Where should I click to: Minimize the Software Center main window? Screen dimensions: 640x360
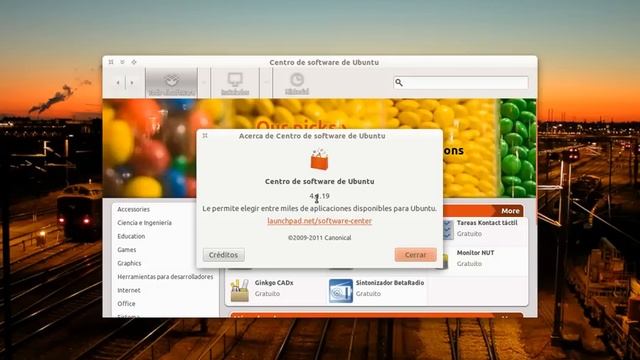click(122, 62)
